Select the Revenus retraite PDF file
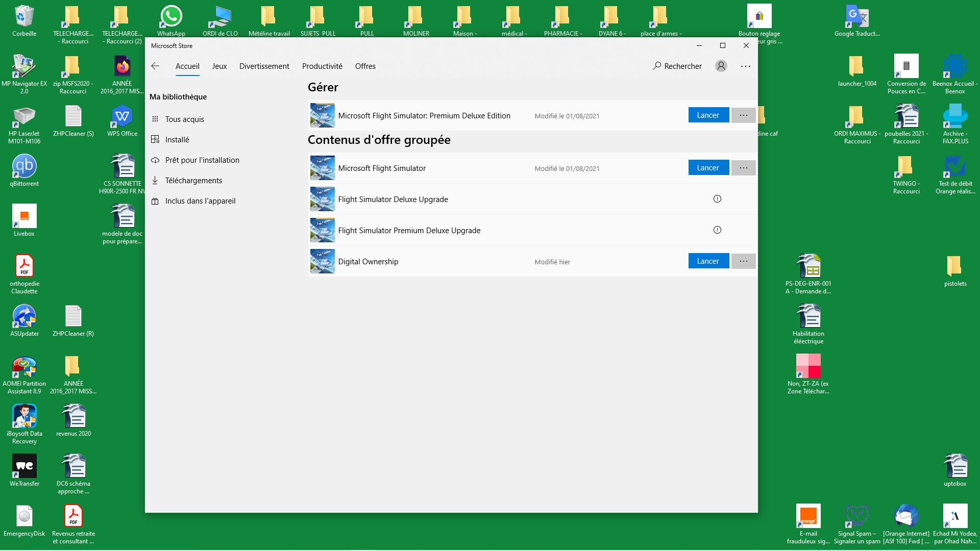Viewport: 980px width, 551px height. pyautogui.click(x=73, y=524)
